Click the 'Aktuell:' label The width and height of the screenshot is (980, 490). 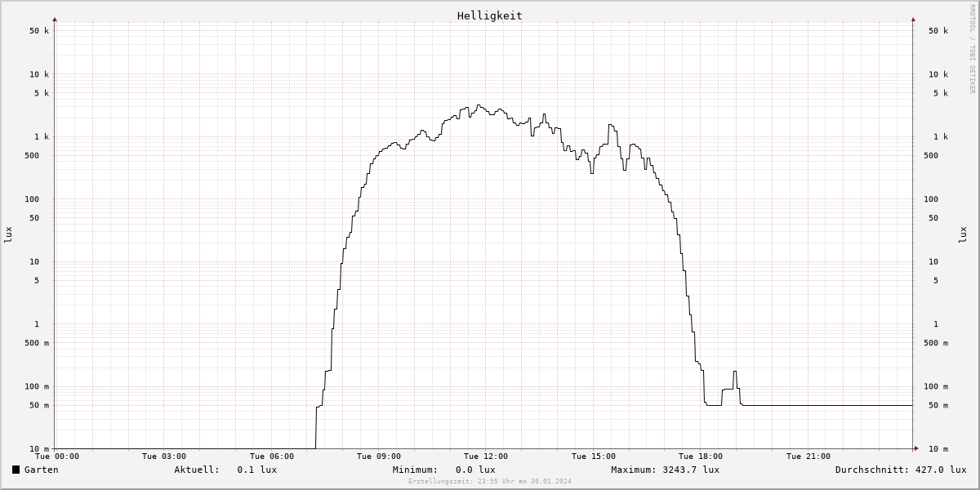pyautogui.click(x=197, y=470)
